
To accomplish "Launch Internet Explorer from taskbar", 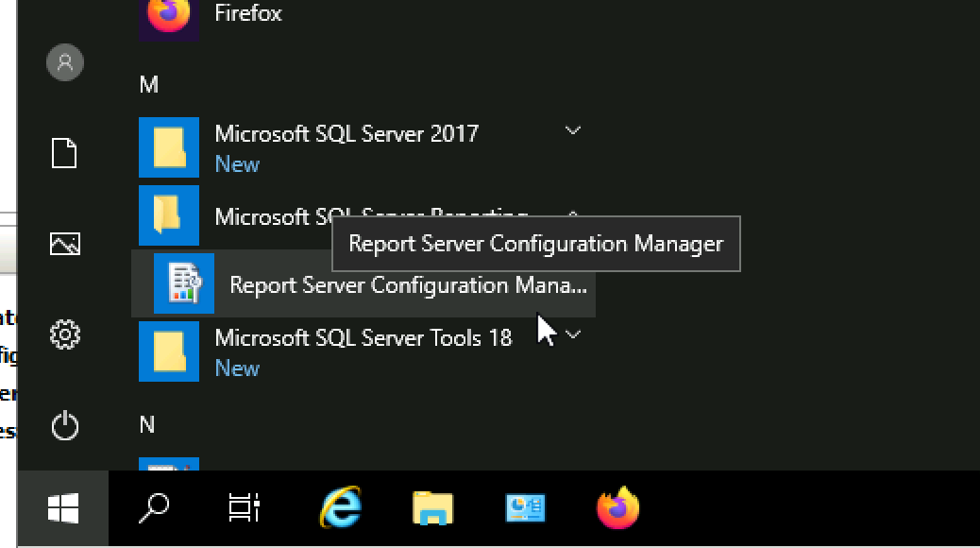I will click(341, 507).
